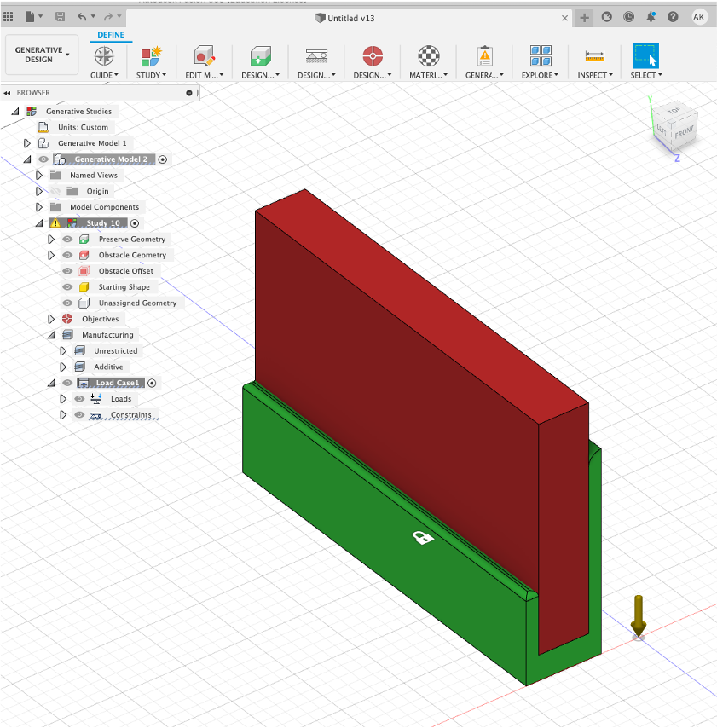
Task: Click the Generate clipboard warning icon
Action: pyautogui.click(x=484, y=56)
